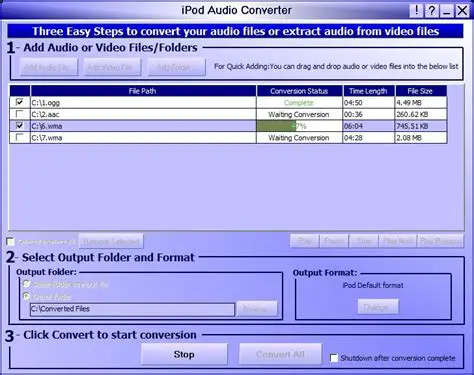
Task: Select the C:\2.aac file path
Action: (143, 114)
